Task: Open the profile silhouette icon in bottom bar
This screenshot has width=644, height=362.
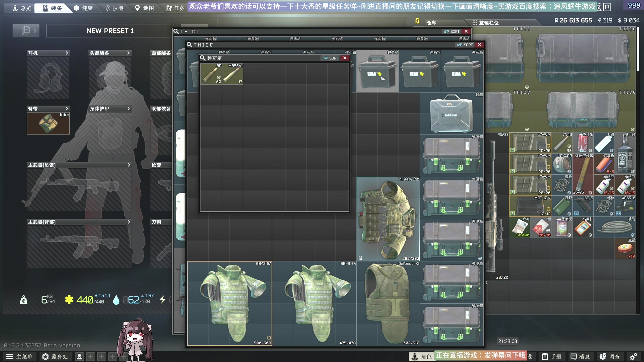Action: click(79, 356)
